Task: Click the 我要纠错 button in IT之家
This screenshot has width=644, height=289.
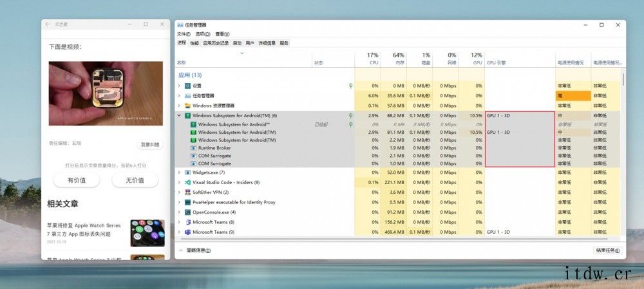Action: [149, 144]
